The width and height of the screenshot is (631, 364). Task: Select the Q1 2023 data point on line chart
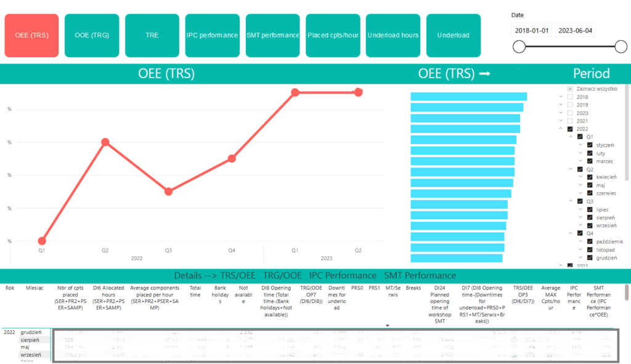tap(295, 92)
